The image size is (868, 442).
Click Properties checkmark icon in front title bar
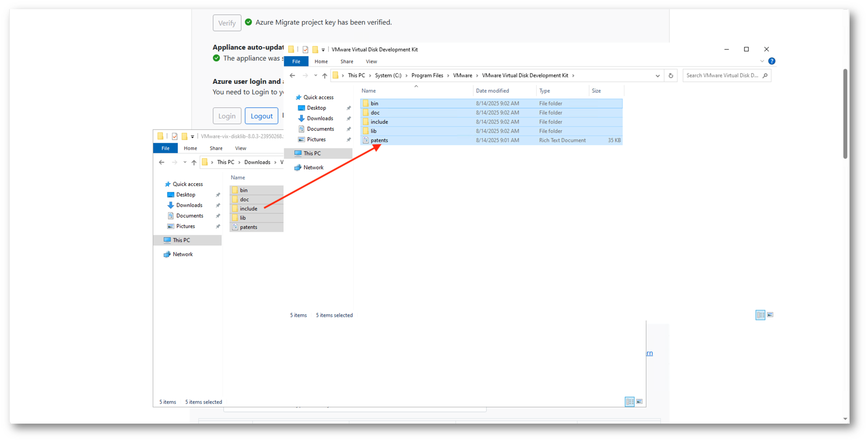point(306,49)
